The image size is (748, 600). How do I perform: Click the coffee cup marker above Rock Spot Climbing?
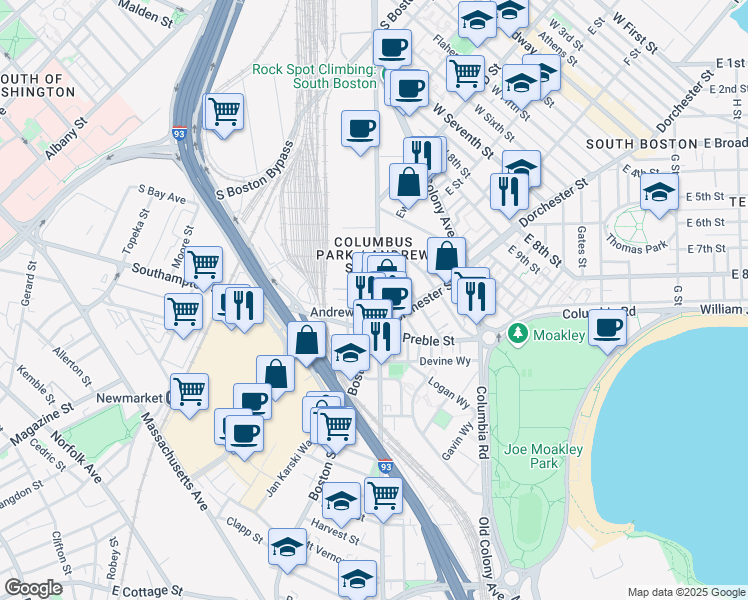click(392, 48)
